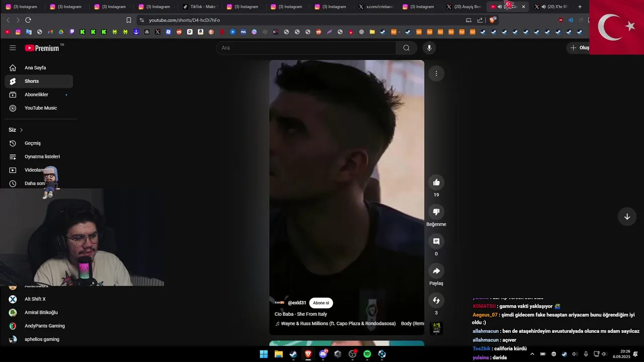644x362 pixels.
Task: Open the Wayne & Russ Millions song link
Action: (338, 323)
